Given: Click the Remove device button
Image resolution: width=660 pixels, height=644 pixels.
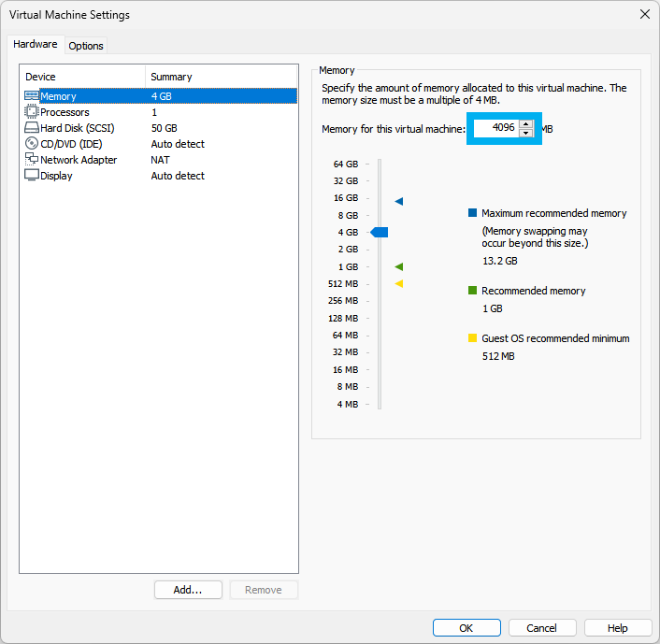Looking at the screenshot, I should coord(264,590).
